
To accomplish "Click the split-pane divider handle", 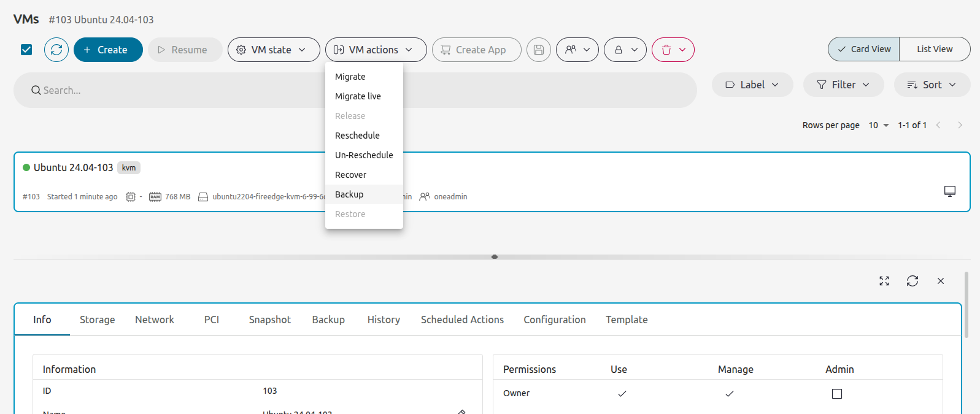I will click(x=495, y=257).
